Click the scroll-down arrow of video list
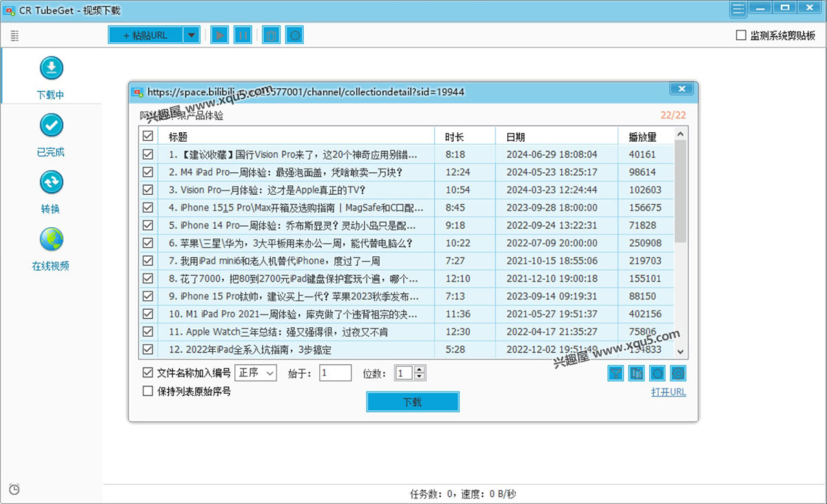 [x=680, y=351]
